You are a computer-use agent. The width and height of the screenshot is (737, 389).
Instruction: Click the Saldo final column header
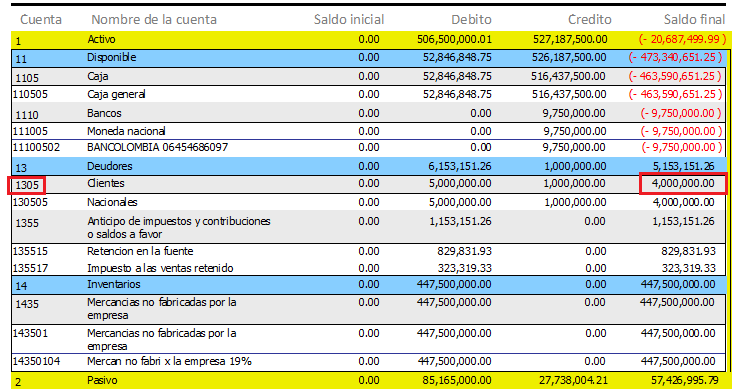click(x=694, y=20)
